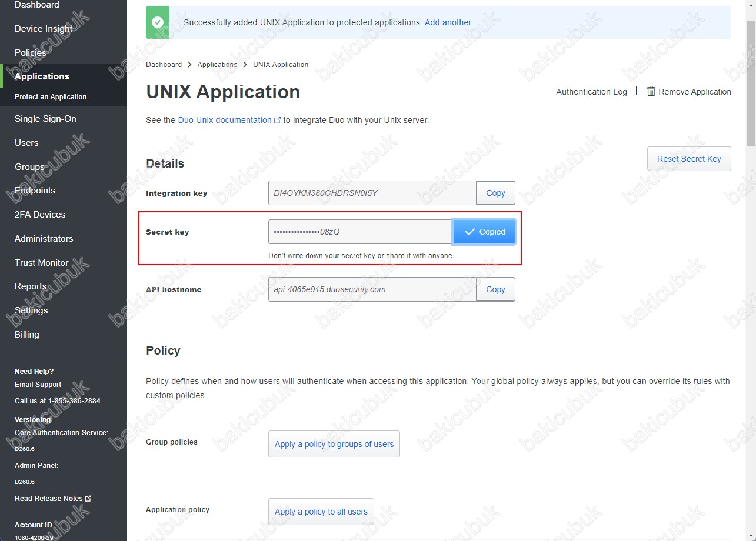Click the green success checkmark icon
This screenshot has height=541, width=756.
pyautogui.click(x=158, y=22)
